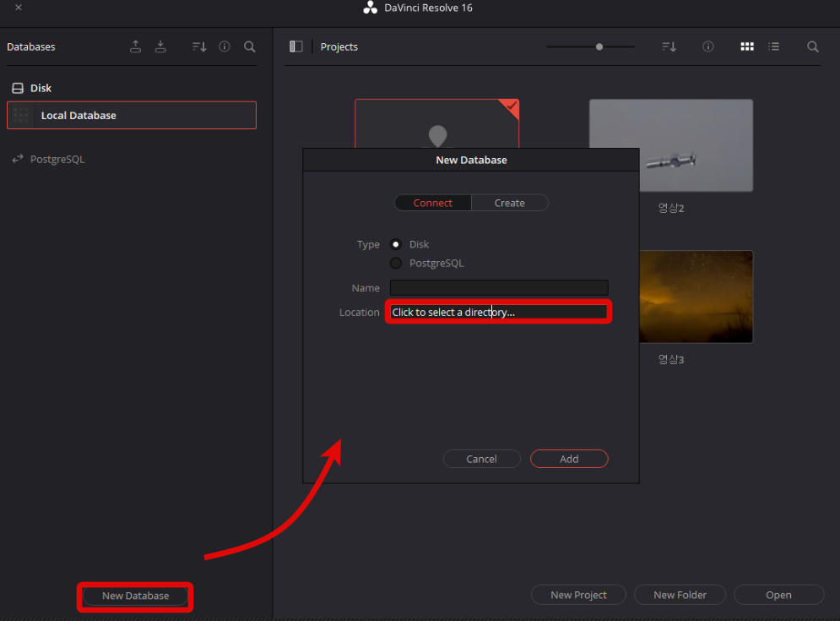Switch Projects to list view
The height and width of the screenshot is (621, 840).
pyautogui.click(x=773, y=46)
